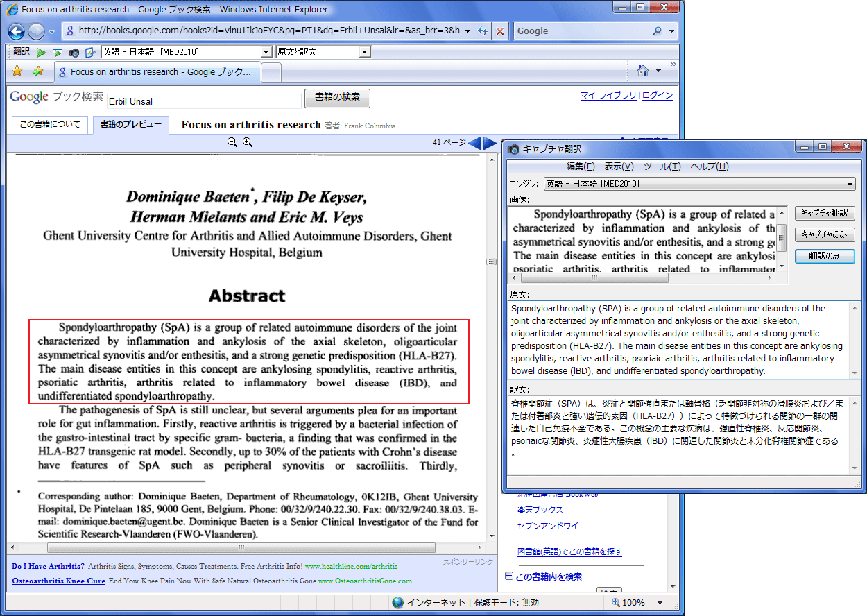The width and height of the screenshot is (867, 616).
Task: Open the 編集(E) menu in キャプチャ翻訳
Action: pos(581,166)
